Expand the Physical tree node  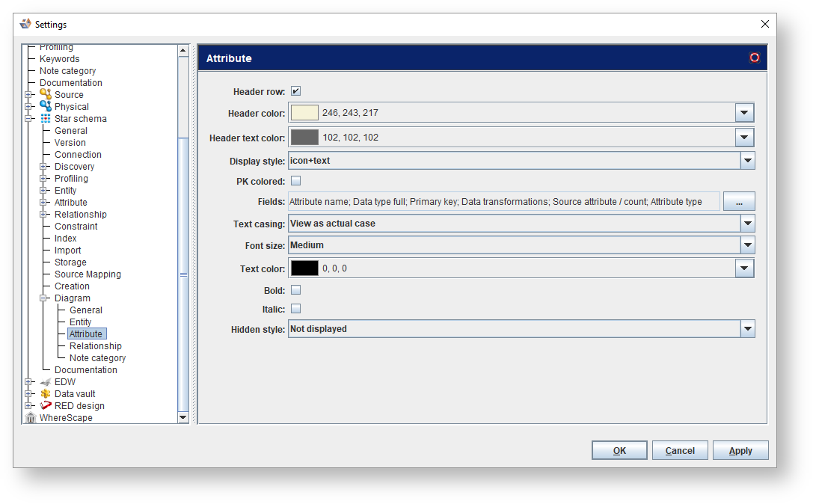point(28,106)
